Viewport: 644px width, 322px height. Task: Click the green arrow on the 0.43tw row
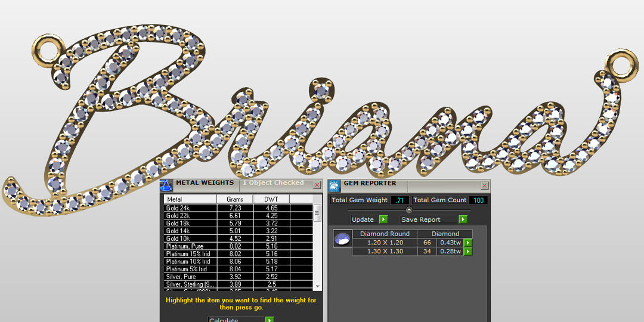468,243
